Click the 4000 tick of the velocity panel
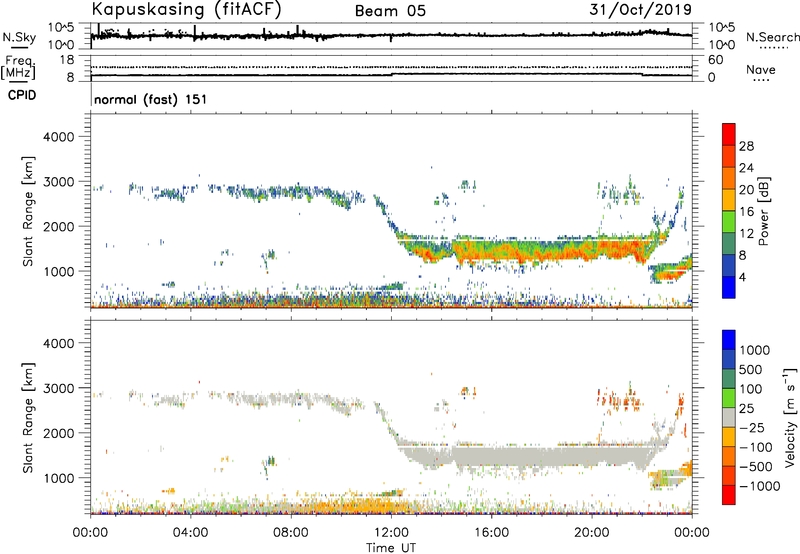Viewport: 800px width, 554px height. click(58, 343)
